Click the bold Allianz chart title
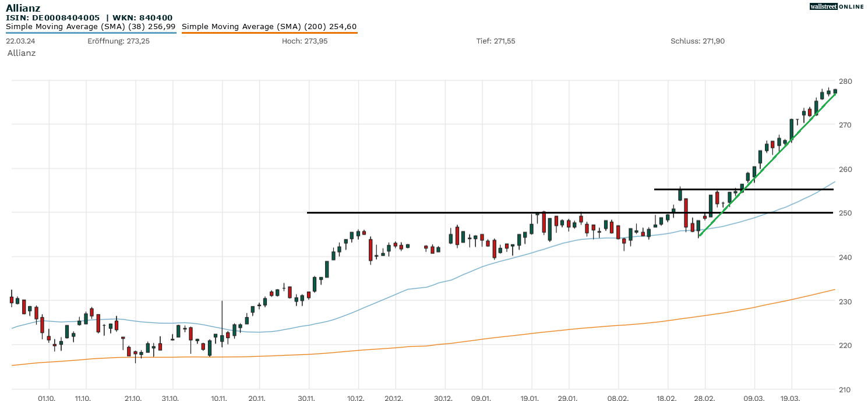 24,8
